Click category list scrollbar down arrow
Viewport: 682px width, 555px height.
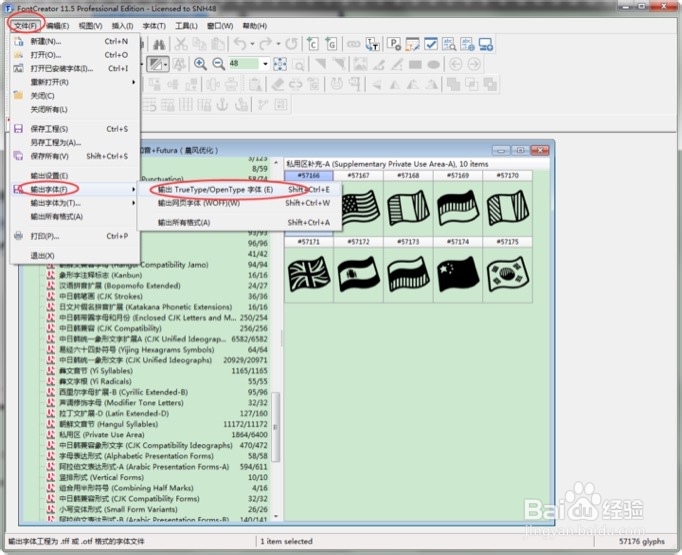[276, 516]
